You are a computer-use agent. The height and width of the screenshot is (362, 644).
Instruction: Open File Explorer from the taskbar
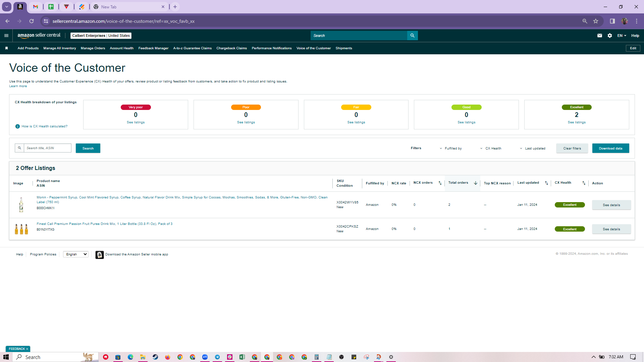[x=143, y=357]
